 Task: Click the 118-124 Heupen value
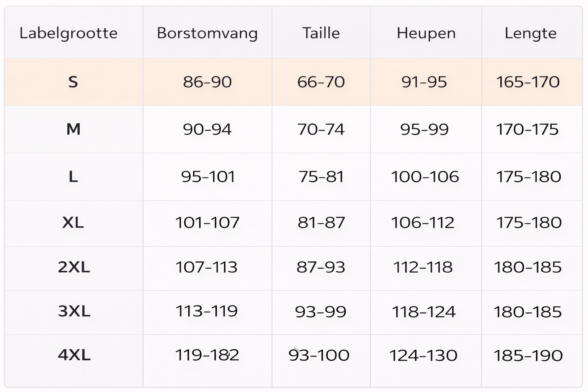[424, 312]
